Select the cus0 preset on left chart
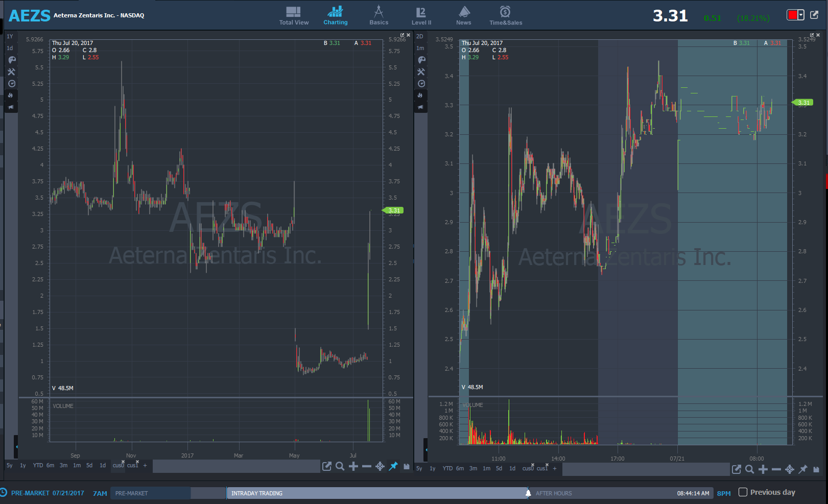The image size is (828, 504). (x=119, y=466)
